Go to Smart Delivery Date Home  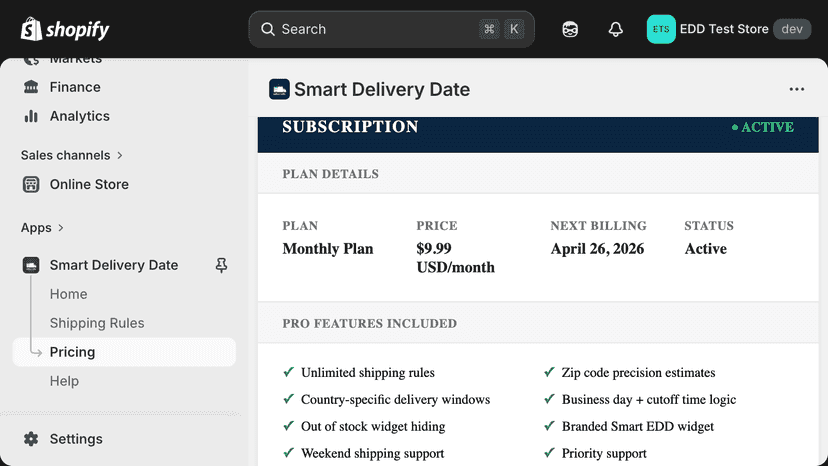tap(69, 294)
